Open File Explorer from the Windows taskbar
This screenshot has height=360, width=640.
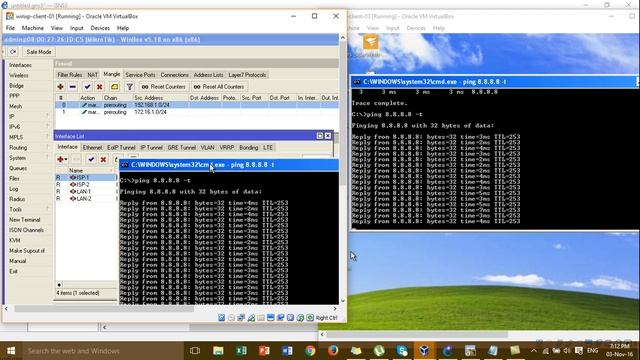[x=218, y=351]
